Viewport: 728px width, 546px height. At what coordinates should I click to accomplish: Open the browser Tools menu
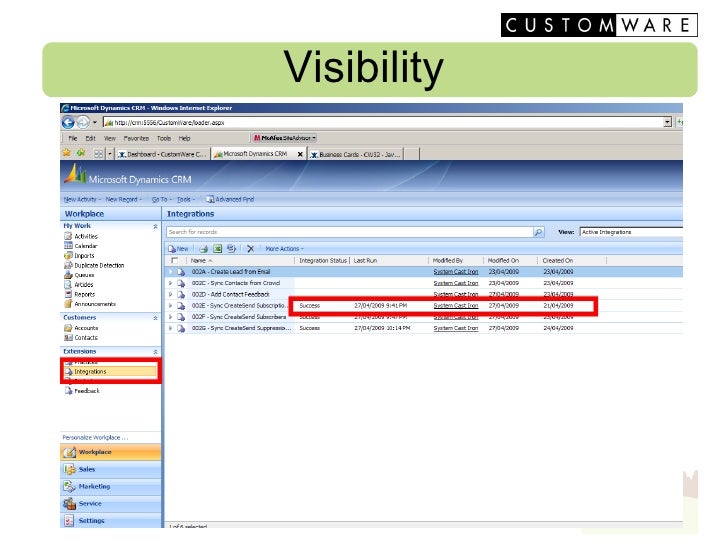coord(164,138)
